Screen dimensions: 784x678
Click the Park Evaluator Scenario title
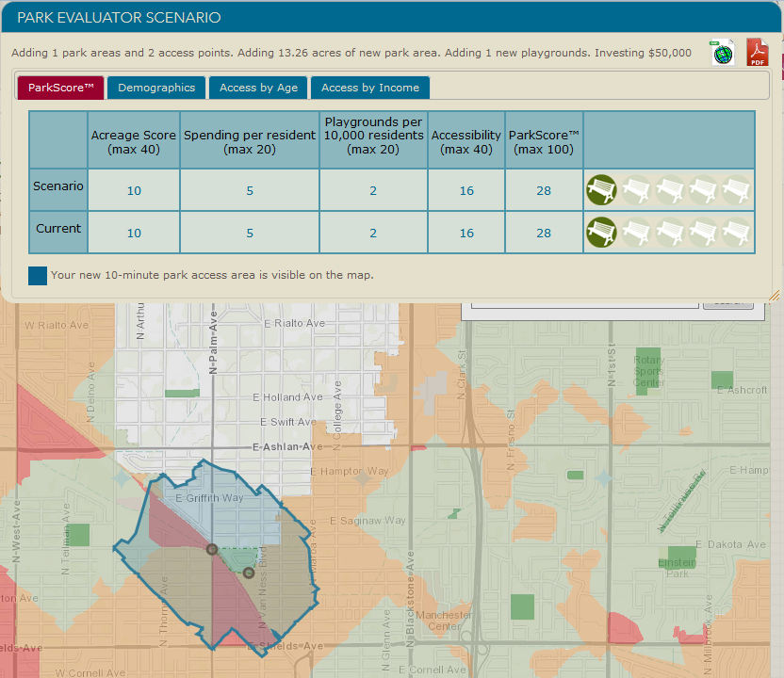pyautogui.click(x=119, y=18)
